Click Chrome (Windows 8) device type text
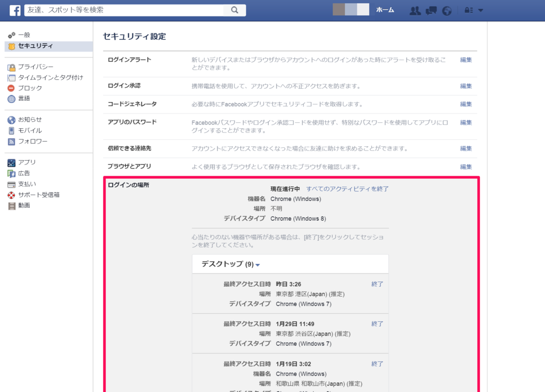 coord(298,219)
